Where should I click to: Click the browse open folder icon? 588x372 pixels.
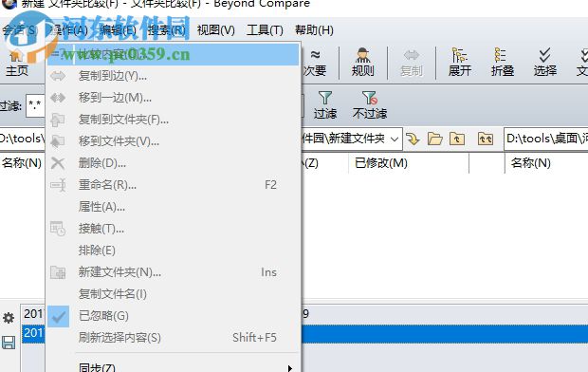434,139
